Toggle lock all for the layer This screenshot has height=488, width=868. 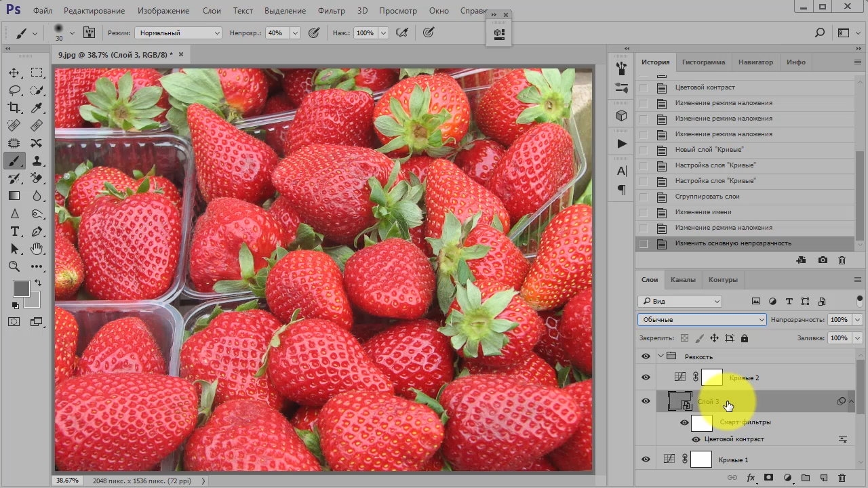pyautogui.click(x=744, y=338)
